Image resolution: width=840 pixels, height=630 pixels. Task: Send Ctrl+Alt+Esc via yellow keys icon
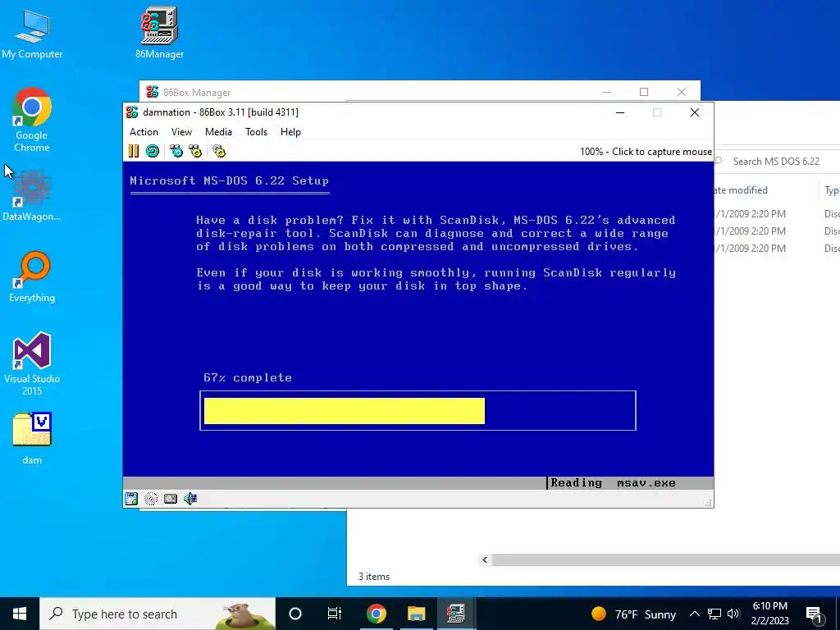pyautogui.click(x=195, y=151)
